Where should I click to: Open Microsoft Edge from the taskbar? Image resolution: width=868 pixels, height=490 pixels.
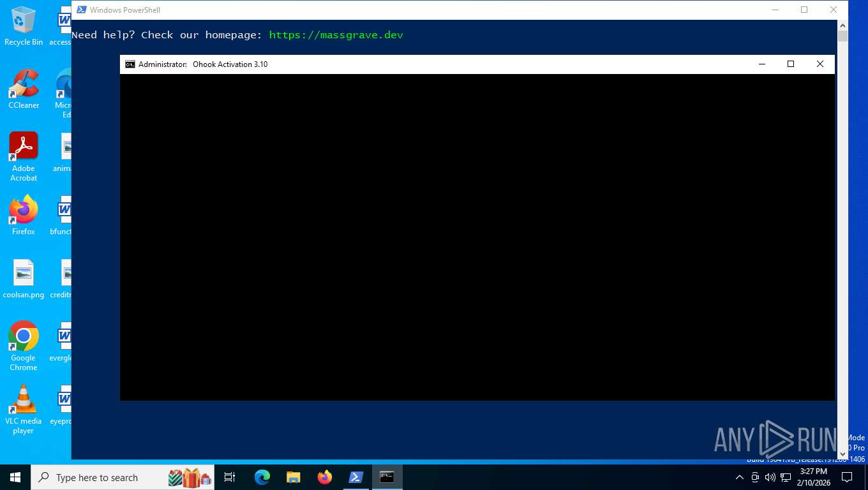pos(262,477)
